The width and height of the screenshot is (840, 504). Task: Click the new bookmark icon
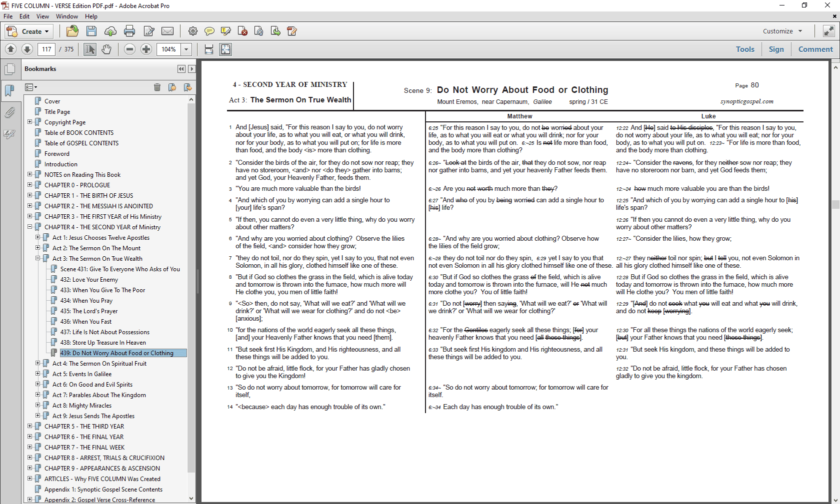pos(172,87)
